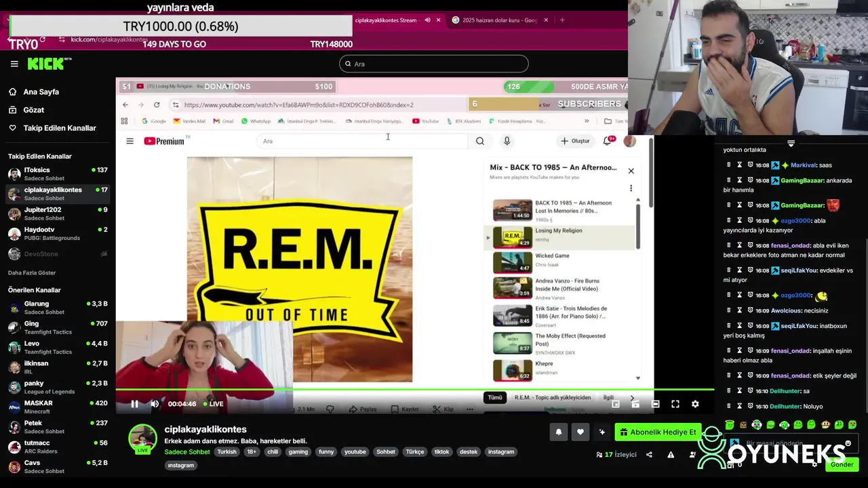868x488 pixels.
Task: Toggle notification bell for ciplakayaklikontes
Action: pyautogui.click(x=559, y=432)
